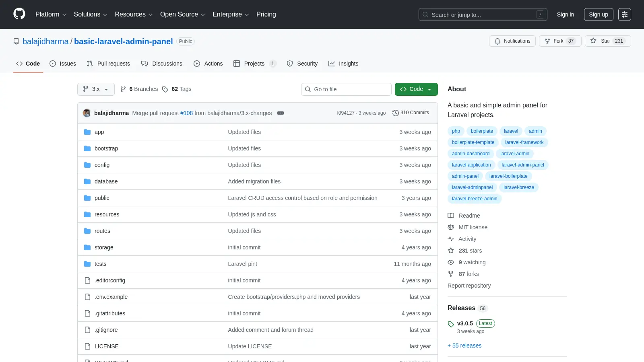Click the .editorconfig file icon

click(87, 280)
